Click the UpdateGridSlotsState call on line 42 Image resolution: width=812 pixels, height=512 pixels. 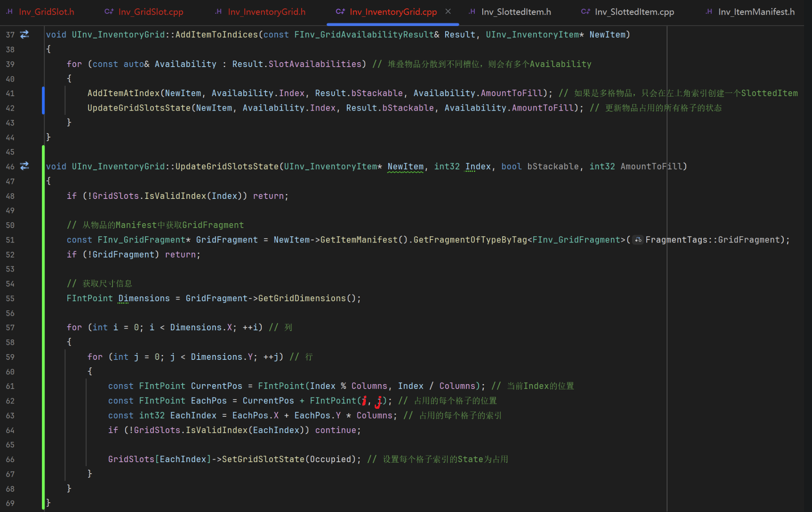tap(139, 108)
